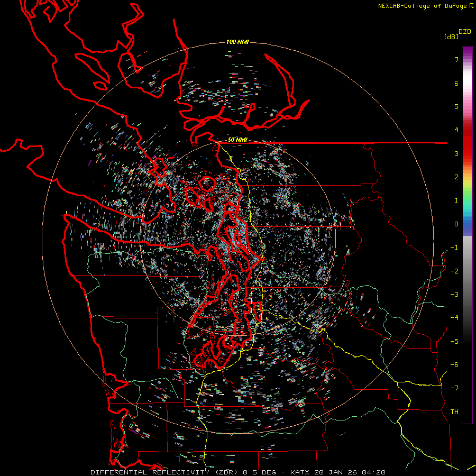Click the -7 value on color scale
The image size is (476, 476).
[x=454, y=388]
